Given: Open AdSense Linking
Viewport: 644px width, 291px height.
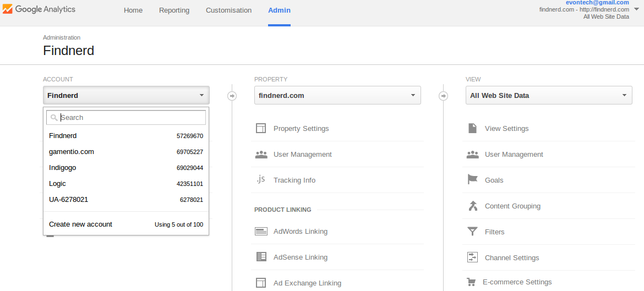Looking at the screenshot, I should (300, 257).
